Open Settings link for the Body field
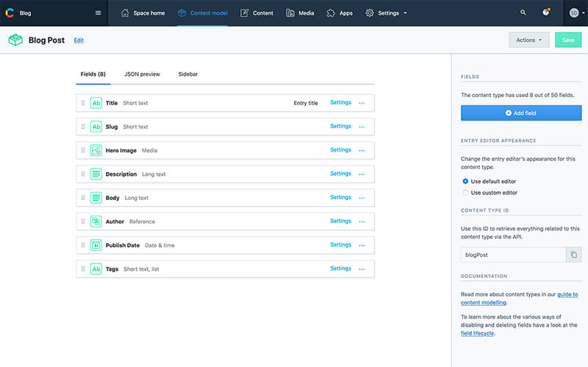The width and height of the screenshot is (588, 367). [340, 197]
